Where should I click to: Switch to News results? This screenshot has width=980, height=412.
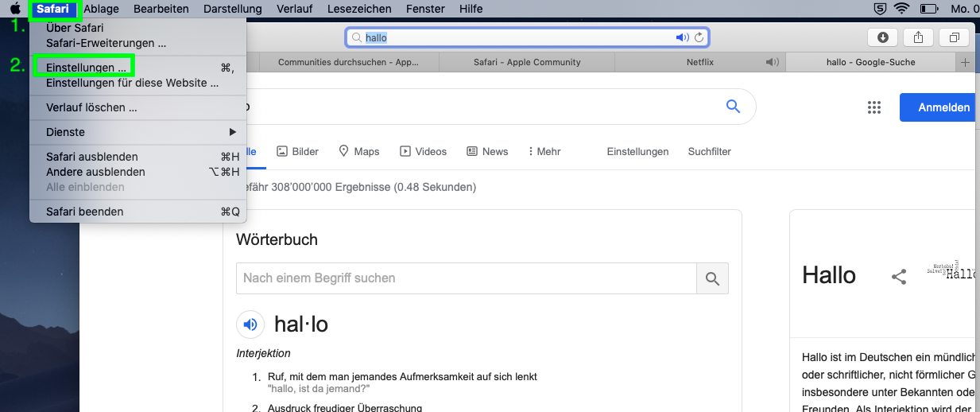(x=487, y=151)
